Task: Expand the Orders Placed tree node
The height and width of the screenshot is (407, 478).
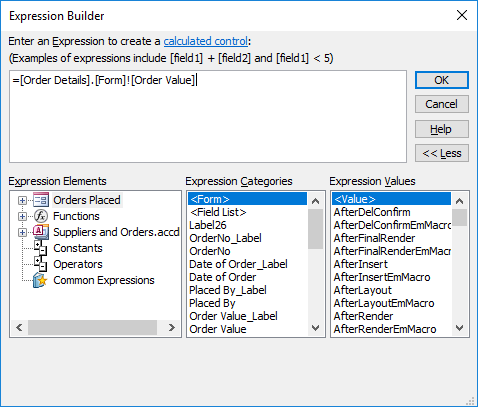Action: click(22, 200)
